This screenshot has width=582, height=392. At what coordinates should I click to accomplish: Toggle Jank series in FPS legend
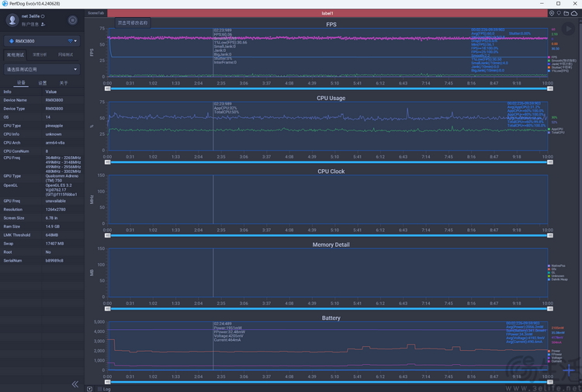click(559, 64)
